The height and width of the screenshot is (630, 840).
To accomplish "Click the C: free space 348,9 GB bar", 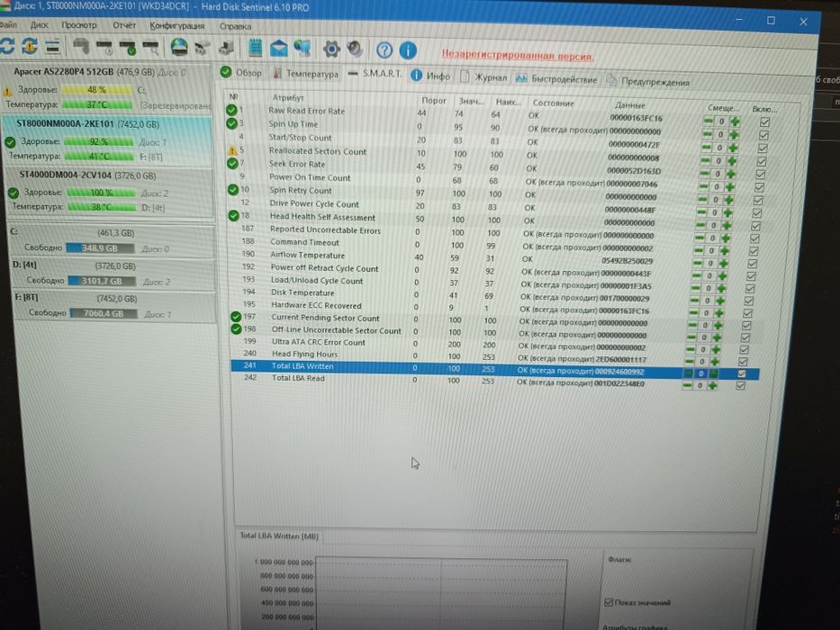I will [101, 248].
